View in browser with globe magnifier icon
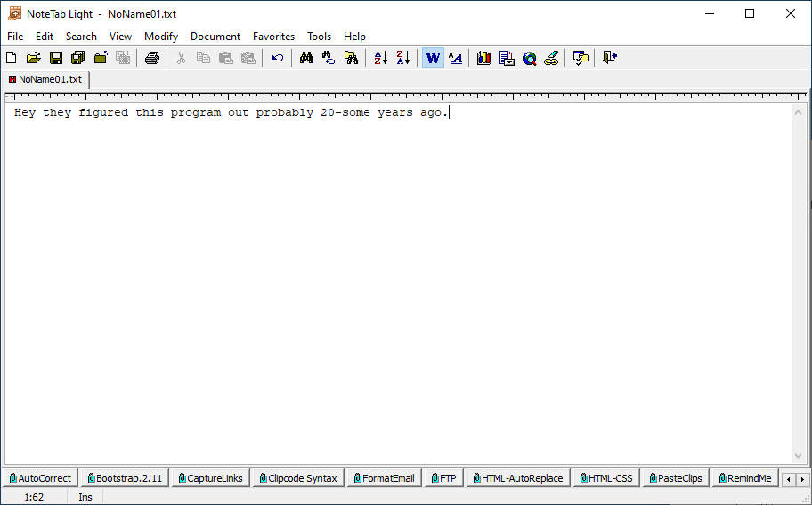This screenshot has height=505, width=812. point(529,58)
